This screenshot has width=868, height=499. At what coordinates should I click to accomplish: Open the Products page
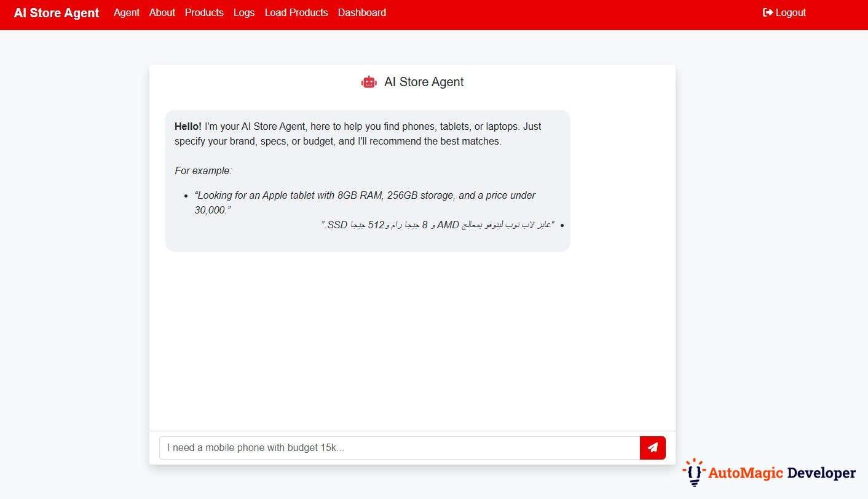point(204,12)
